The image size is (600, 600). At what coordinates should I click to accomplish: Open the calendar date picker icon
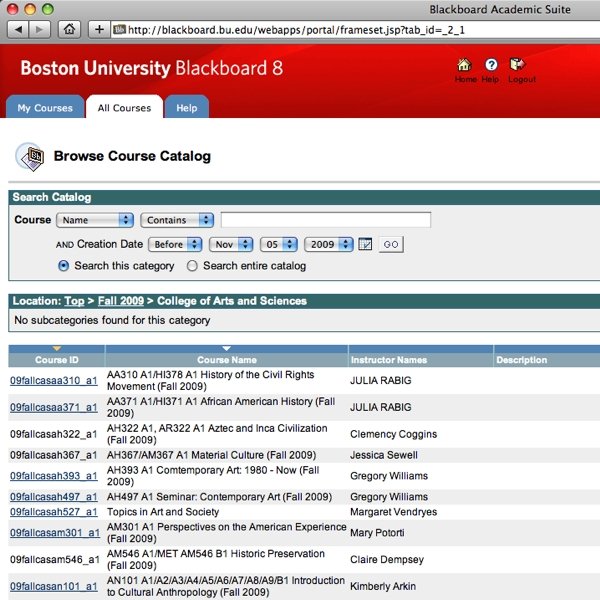[365, 244]
